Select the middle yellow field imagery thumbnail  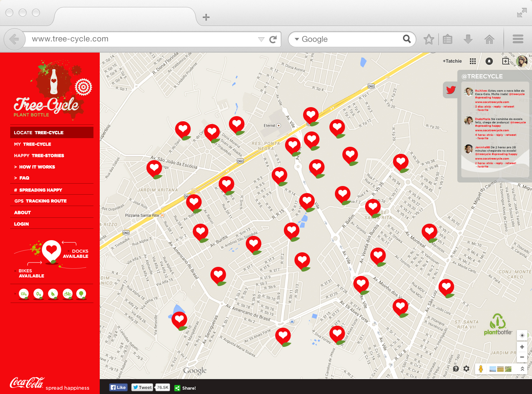click(500, 369)
